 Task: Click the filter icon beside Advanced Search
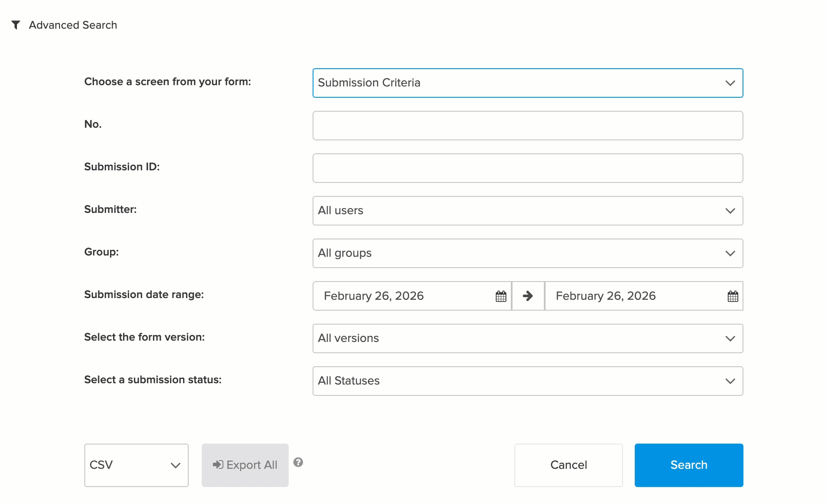point(17,25)
